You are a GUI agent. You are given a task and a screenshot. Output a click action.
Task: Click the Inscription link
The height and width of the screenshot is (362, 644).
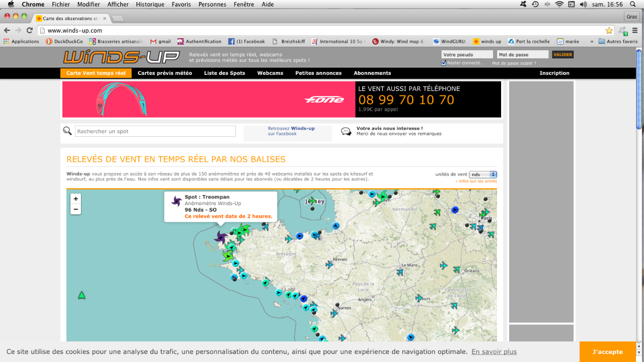click(554, 73)
